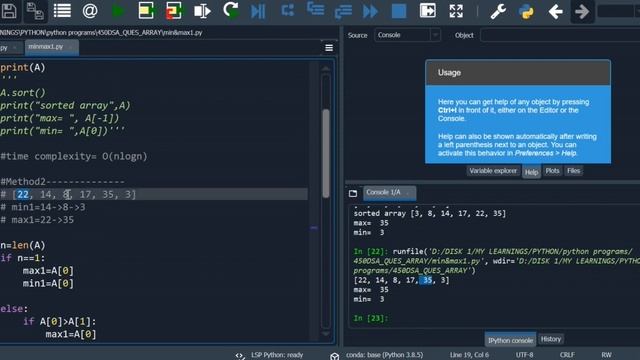The image size is (640, 360).
Task: Open the History tab
Action: [x=551, y=339]
